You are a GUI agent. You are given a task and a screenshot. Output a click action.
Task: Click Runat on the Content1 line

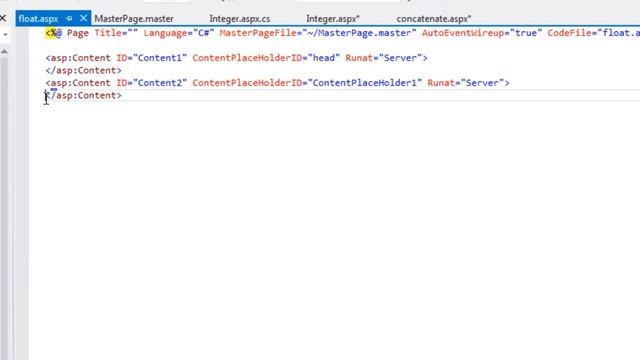point(359,58)
